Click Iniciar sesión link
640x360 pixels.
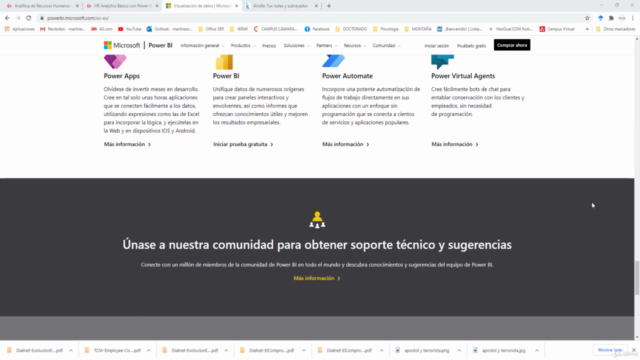point(436,46)
